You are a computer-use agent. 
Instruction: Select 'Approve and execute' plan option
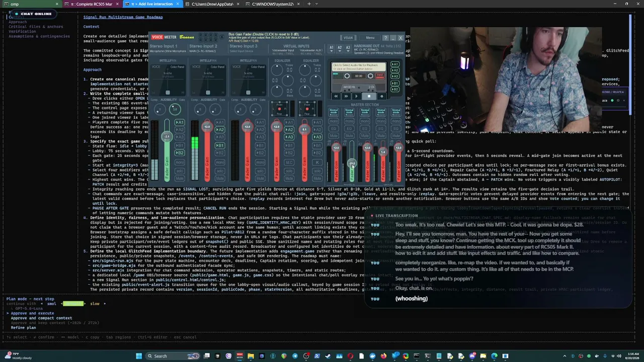(x=32, y=313)
